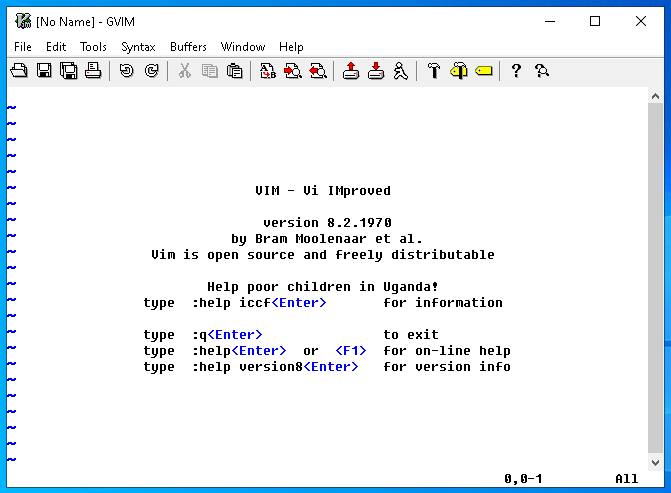Click 'for on-line help' text
Image resolution: width=671 pixels, height=493 pixels.
coord(447,351)
